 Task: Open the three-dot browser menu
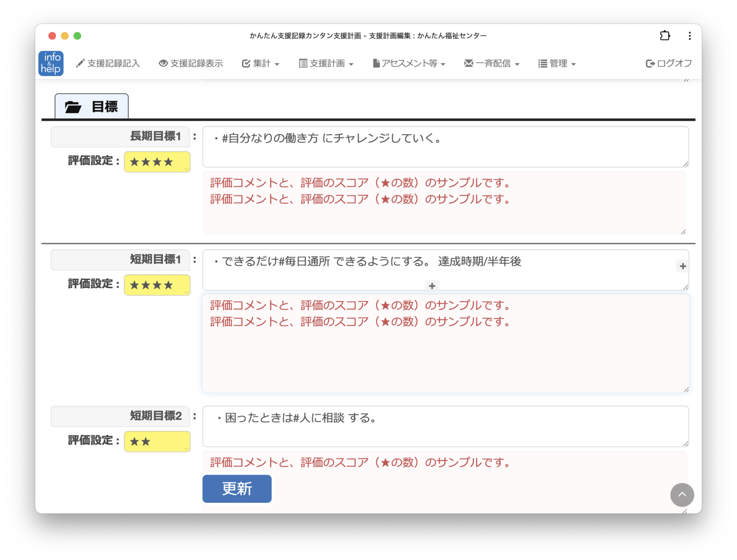point(690,36)
